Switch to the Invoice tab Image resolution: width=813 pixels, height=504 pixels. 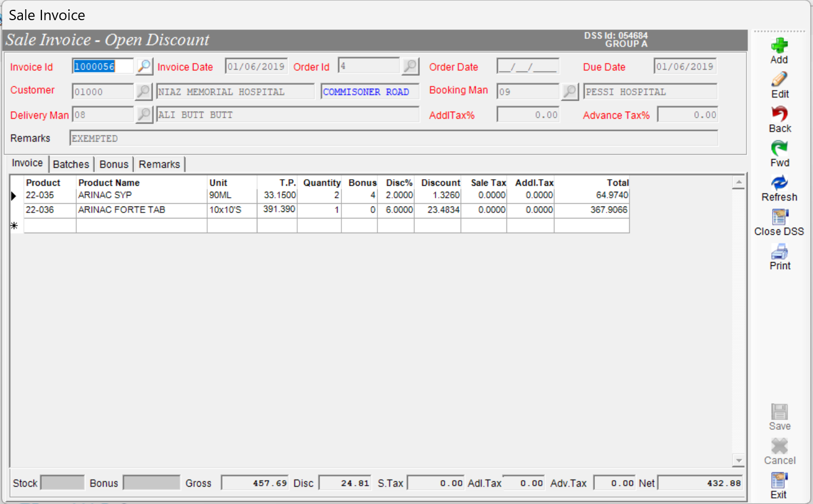click(27, 163)
